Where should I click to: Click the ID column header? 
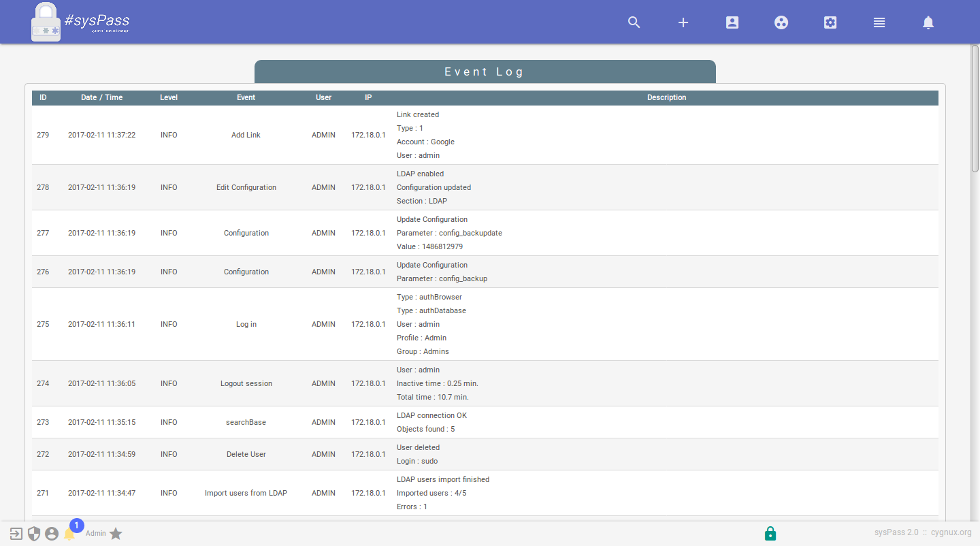click(x=43, y=97)
